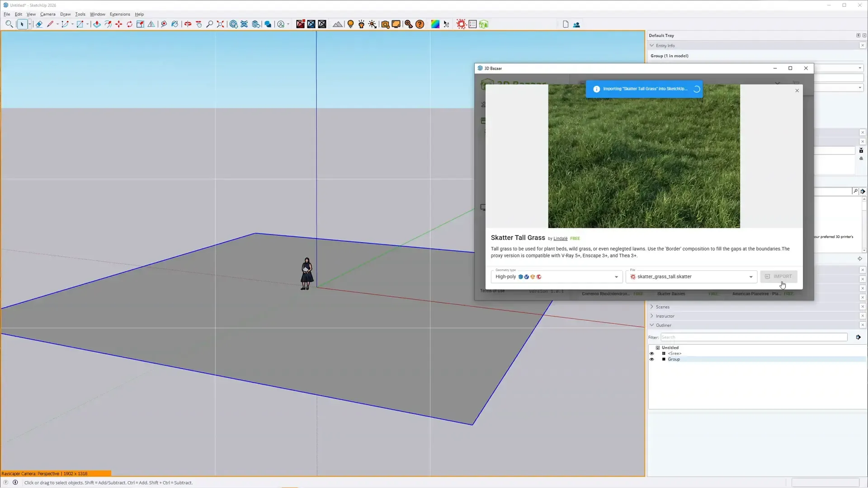
Task: Activate the Select arrow tool
Action: pyautogui.click(x=22, y=24)
